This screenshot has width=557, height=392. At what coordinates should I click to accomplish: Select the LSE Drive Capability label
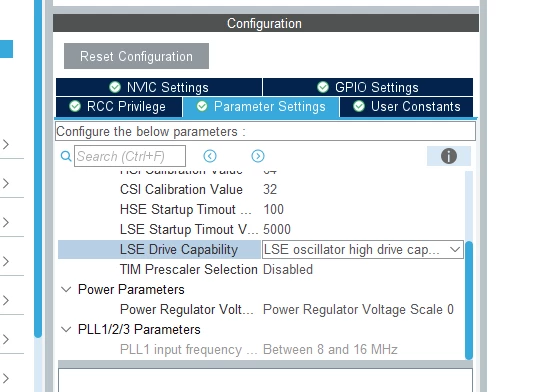click(x=179, y=250)
